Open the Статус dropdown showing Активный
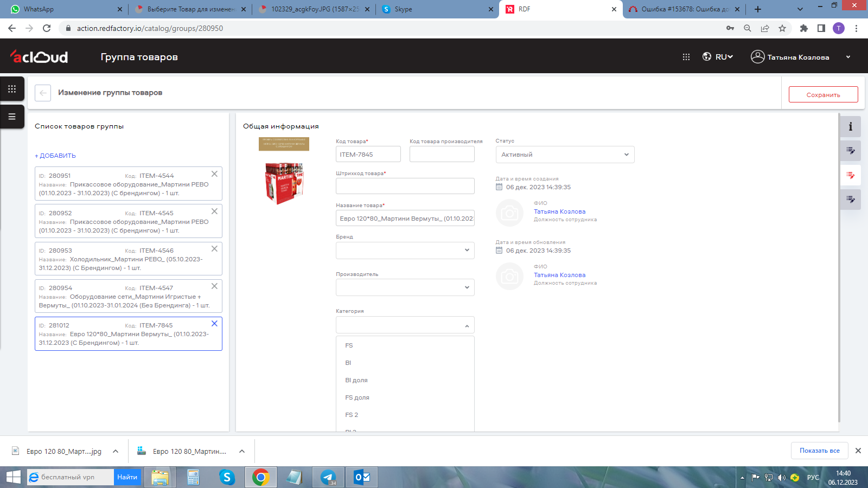 pyautogui.click(x=565, y=155)
